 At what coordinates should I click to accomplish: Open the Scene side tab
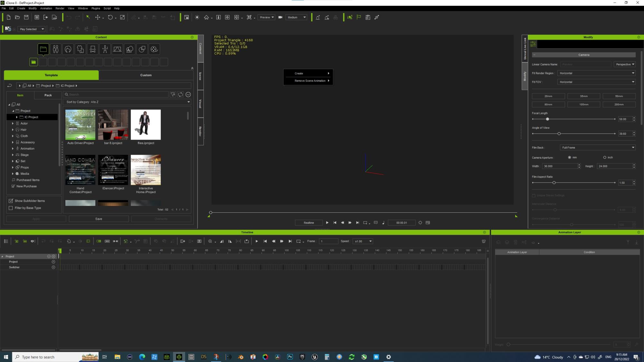(x=200, y=76)
